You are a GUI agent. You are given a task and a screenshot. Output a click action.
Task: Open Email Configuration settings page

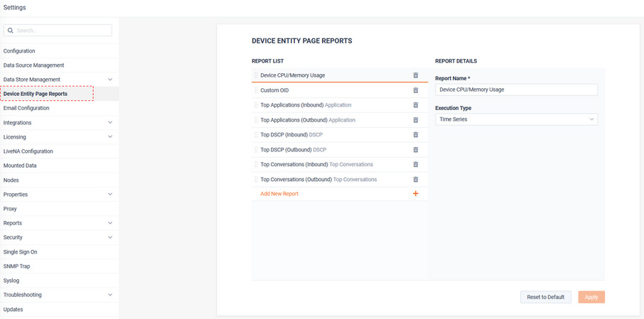point(26,109)
